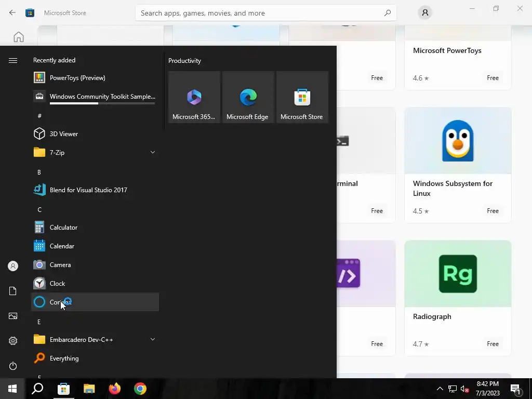Viewport: 532px width, 399px height.
Task: Click the Windows Community Toolkit install progress bar
Action: click(102, 103)
